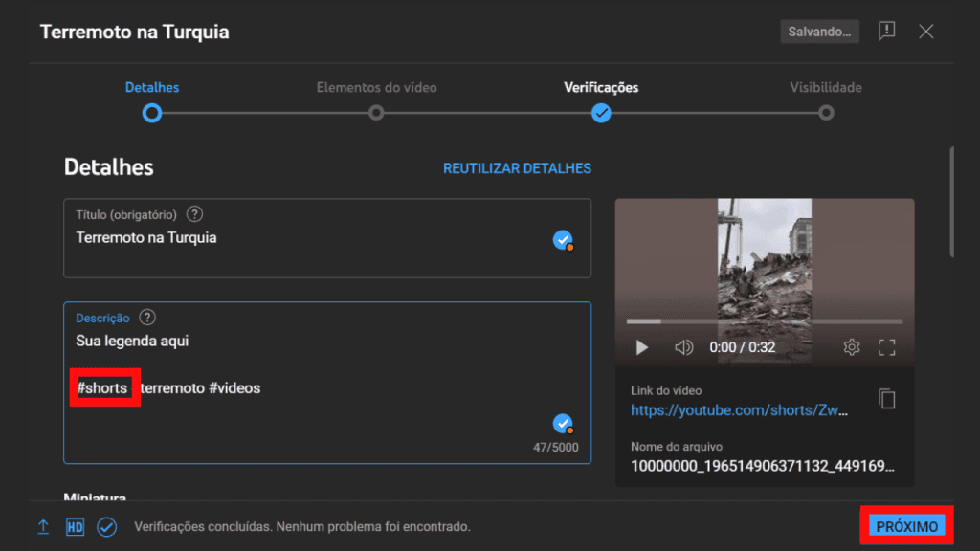980x551 pixels.
Task: Click the blue check badge on Título field
Action: (x=563, y=240)
